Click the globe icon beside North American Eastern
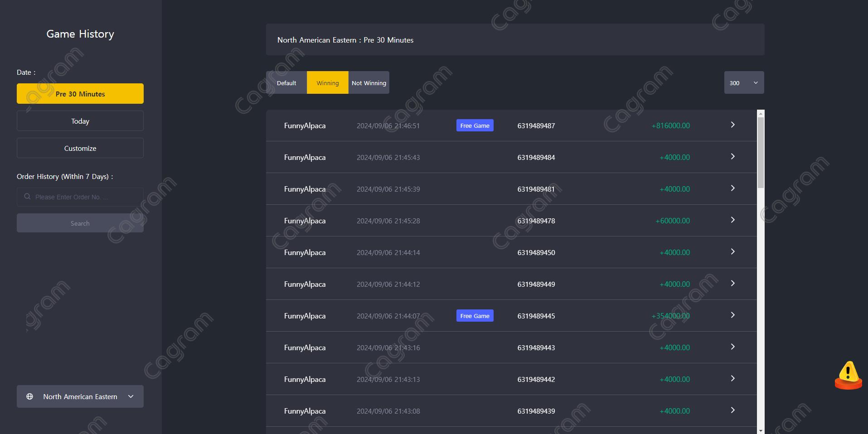The width and height of the screenshot is (868, 434). [30, 396]
